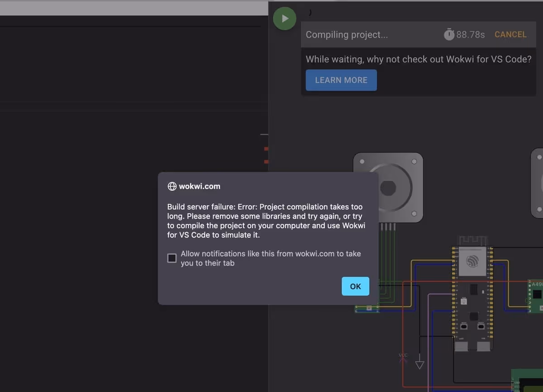Click the build server failure message text
The image size is (543, 392).
tap(266, 221)
